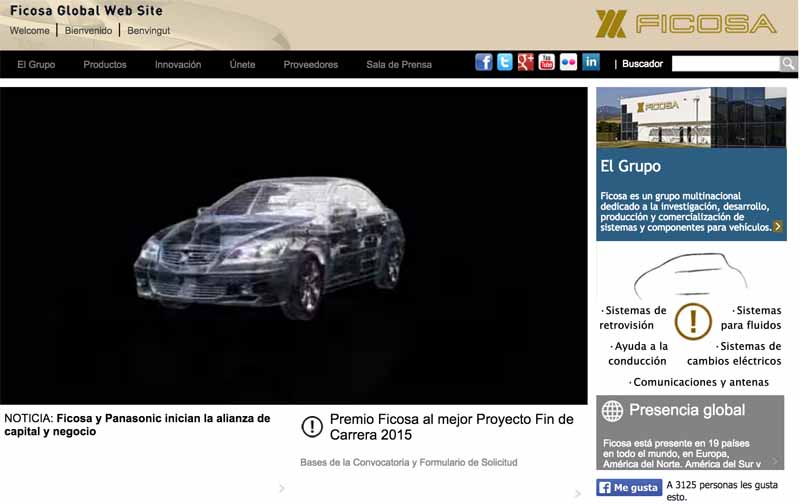This screenshot has height=504, width=800.
Task: Open Ayuda a la conducción link
Action: point(638,354)
